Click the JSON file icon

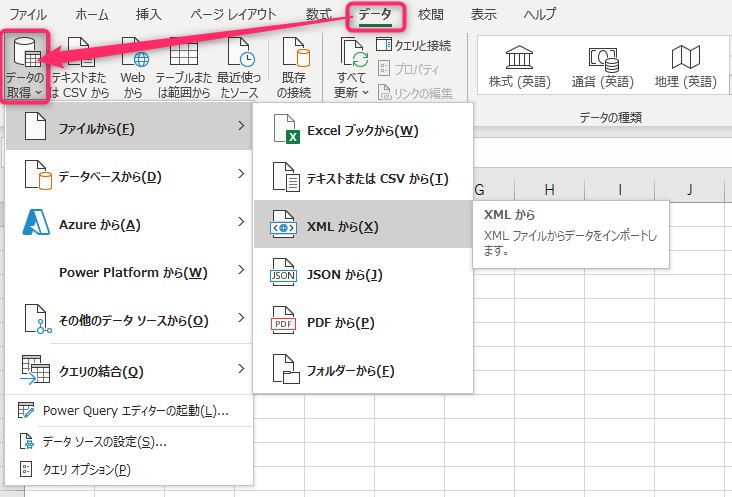(x=283, y=273)
